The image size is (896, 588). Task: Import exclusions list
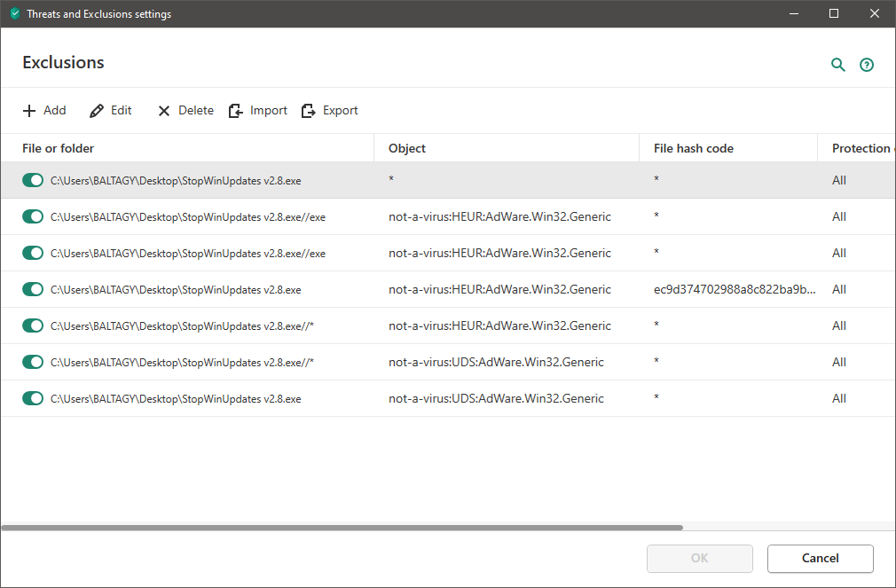(x=258, y=110)
